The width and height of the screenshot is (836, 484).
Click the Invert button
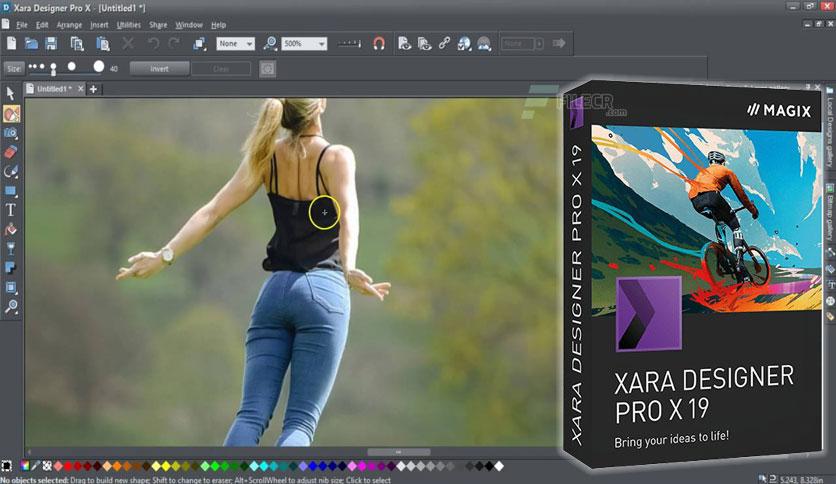point(159,69)
